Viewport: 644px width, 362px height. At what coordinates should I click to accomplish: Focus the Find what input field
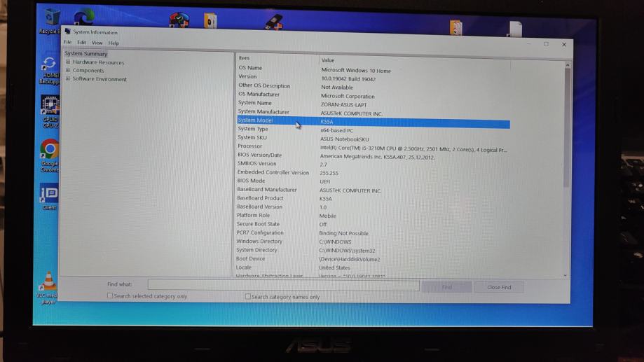pyautogui.click(x=283, y=285)
